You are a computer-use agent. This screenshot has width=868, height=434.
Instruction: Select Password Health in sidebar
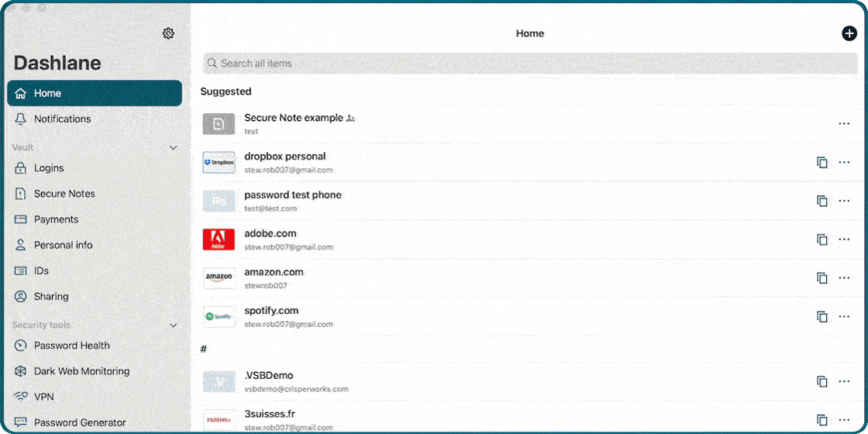point(71,346)
